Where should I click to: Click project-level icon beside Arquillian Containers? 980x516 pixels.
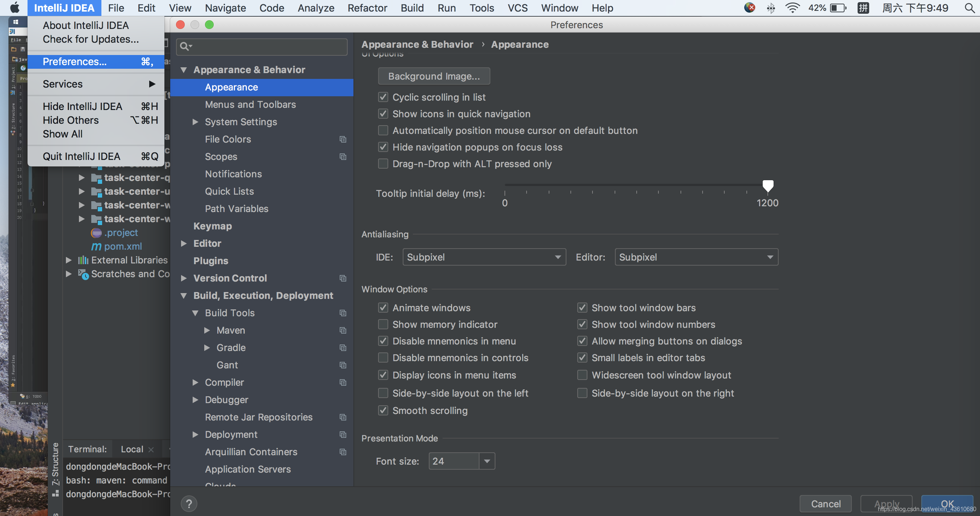(343, 452)
